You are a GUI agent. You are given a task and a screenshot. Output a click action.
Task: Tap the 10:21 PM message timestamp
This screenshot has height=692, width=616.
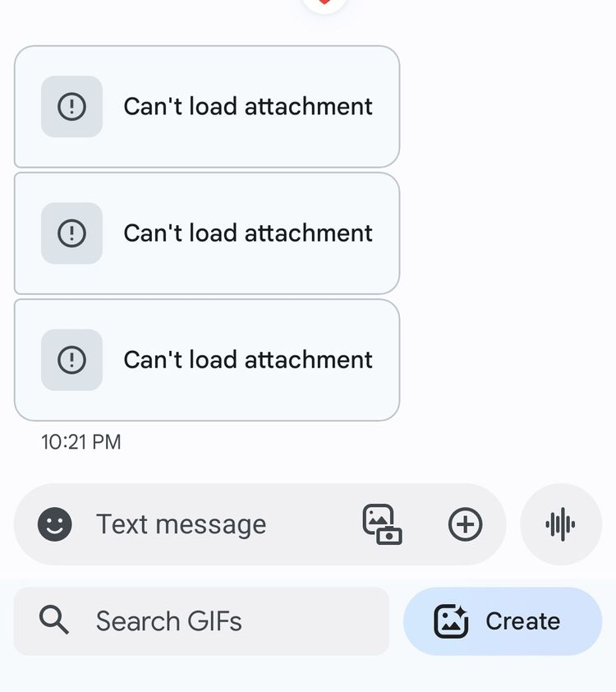[81, 442]
